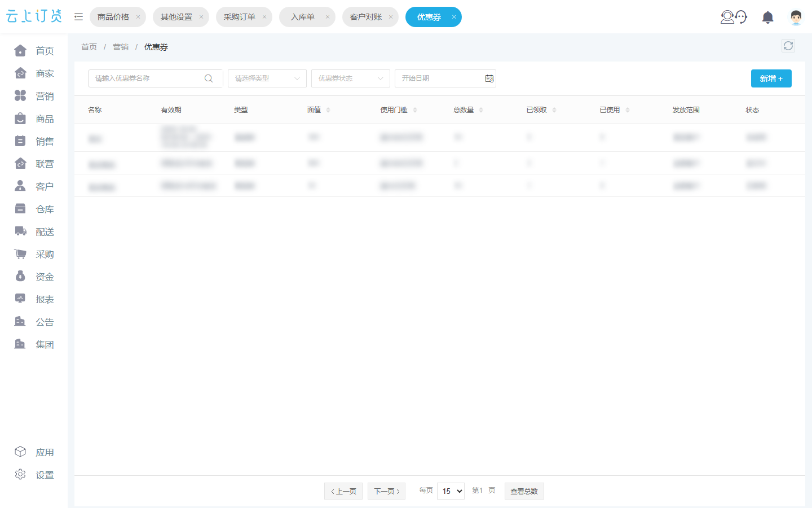Viewport: 812px width, 508px height.
Task: Click the 有效期 column header
Action: pos(171,110)
